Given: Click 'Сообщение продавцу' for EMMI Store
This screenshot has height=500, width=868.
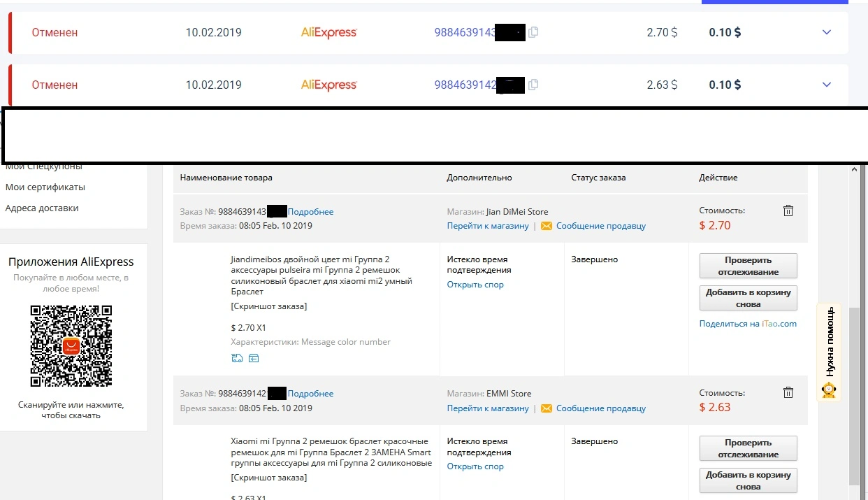Looking at the screenshot, I should pyautogui.click(x=601, y=408).
